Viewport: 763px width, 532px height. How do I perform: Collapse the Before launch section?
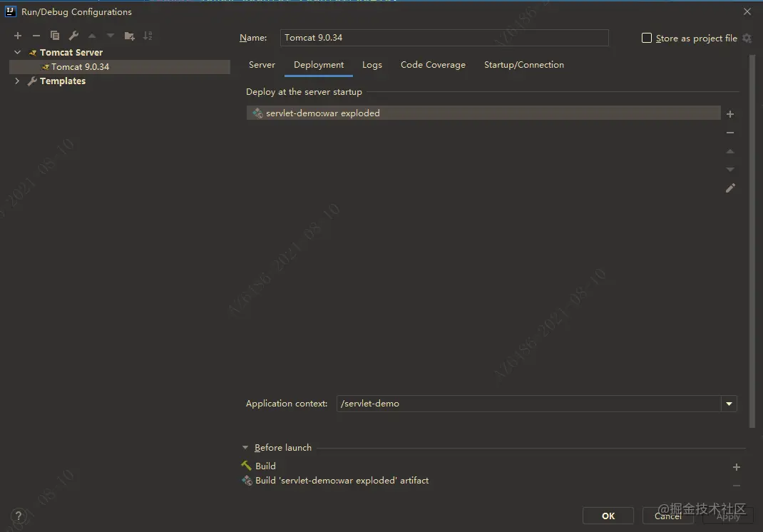[245, 447]
